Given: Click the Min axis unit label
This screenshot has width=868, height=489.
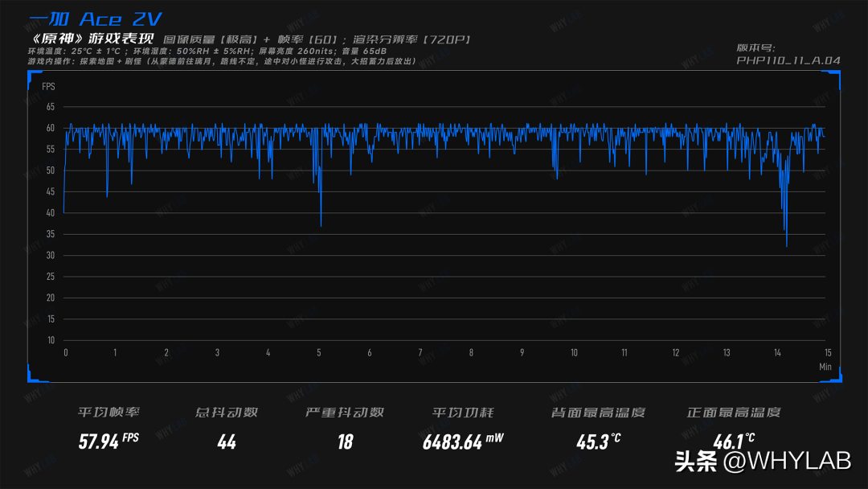Looking at the screenshot, I should click(x=825, y=367).
